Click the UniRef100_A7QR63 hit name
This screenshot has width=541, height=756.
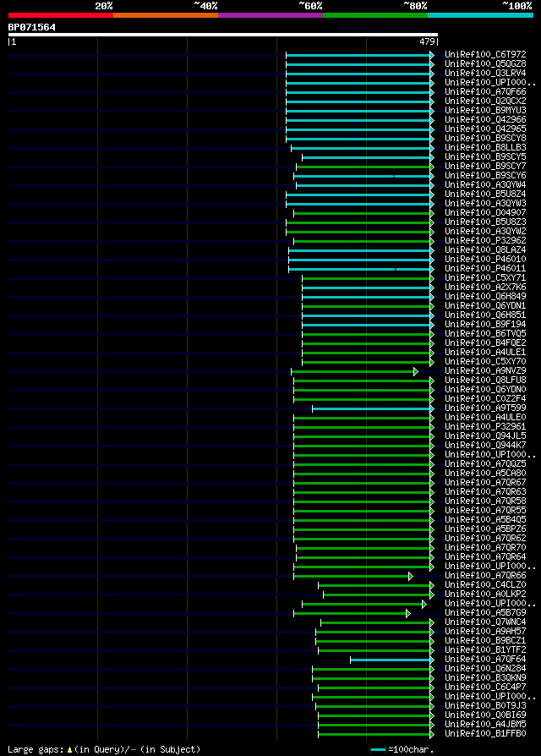click(x=485, y=492)
